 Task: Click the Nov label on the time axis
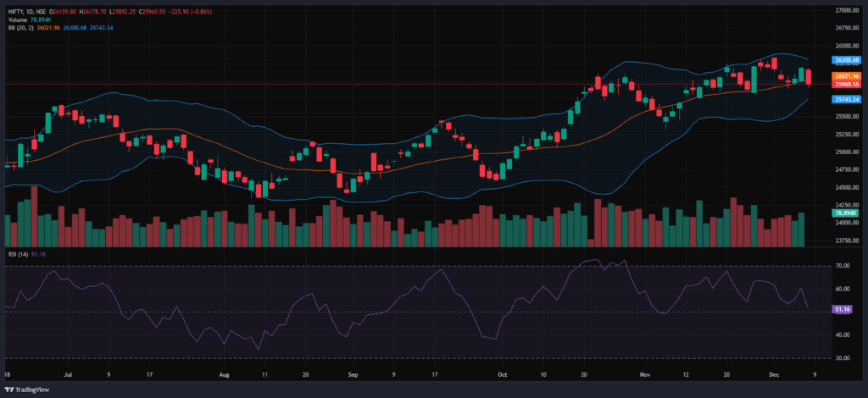coord(644,373)
